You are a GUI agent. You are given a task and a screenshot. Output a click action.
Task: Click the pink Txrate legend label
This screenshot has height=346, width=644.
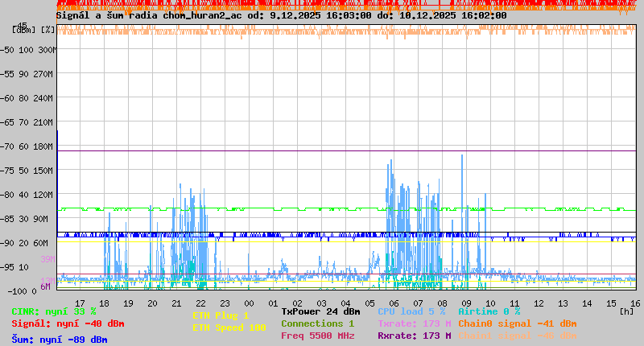pos(414,323)
